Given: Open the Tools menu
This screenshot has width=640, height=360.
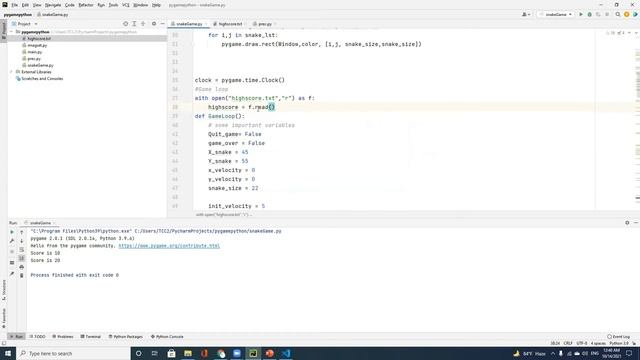Looking at the screenshot, I should 113,5.
